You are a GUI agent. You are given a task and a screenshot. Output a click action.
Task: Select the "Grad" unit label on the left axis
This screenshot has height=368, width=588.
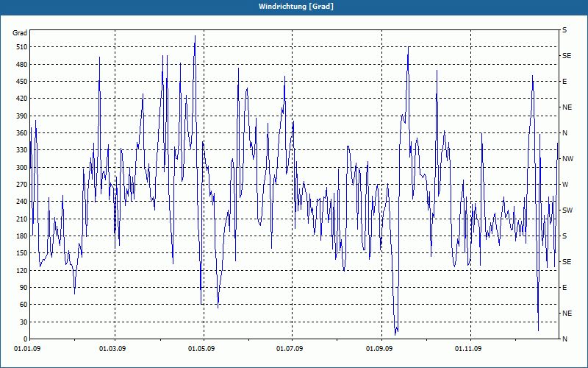[x=20, y=33]
